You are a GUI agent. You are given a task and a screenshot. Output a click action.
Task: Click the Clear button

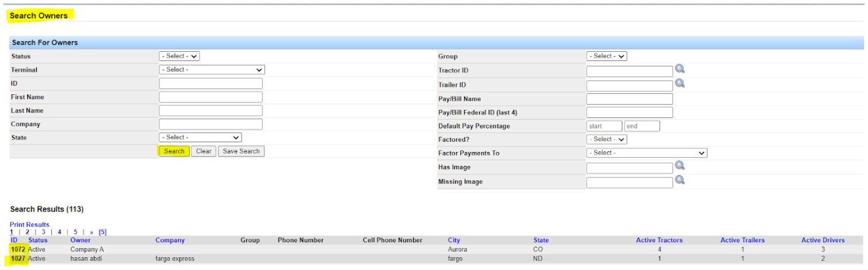[204, 151]
